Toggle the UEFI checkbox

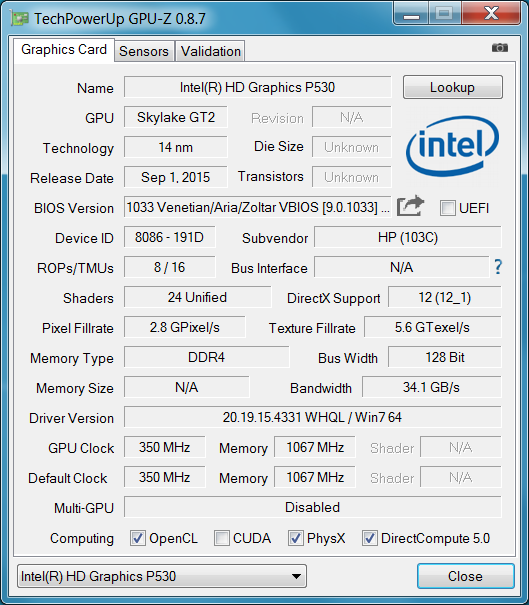[x=447, y=208]
